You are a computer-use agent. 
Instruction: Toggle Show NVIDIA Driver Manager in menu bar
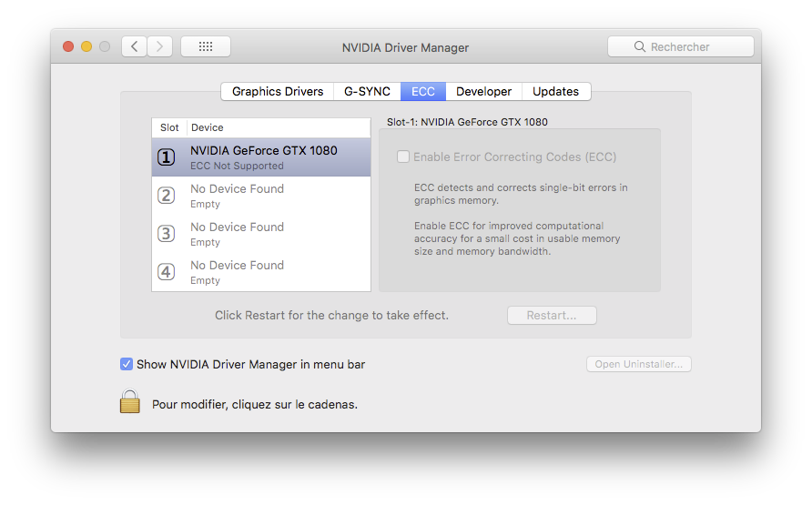pos(127,364)
